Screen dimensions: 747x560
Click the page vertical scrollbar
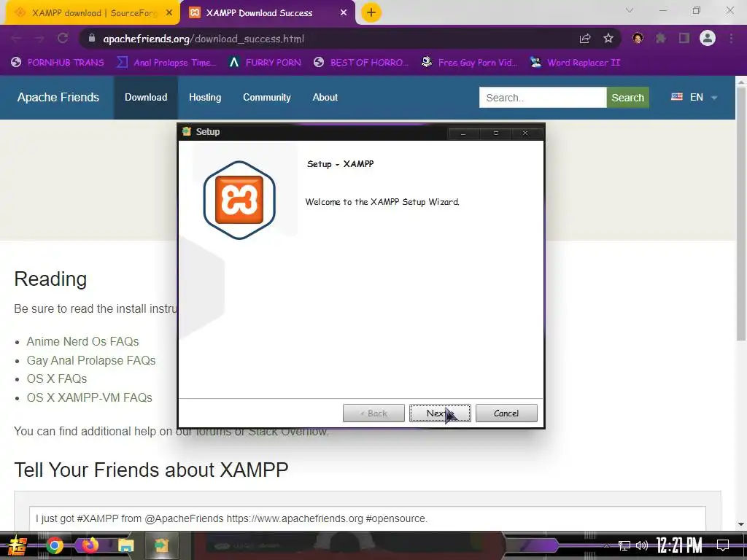pyautogui.click(x=741, y=214)
